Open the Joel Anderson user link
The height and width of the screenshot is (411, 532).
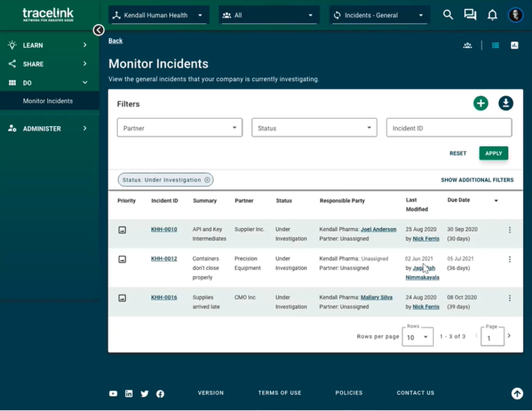click(x=378, y=229)
